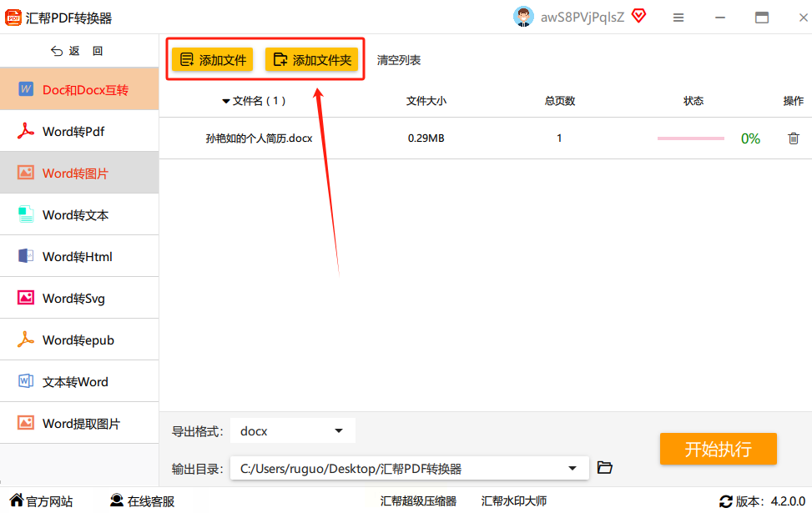812x513 pixels.
Task: Click the 总页数 column header
Action: click(560, 100)
